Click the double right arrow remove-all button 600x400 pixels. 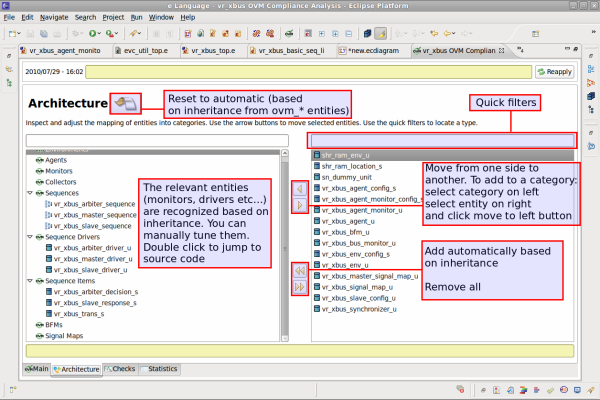pos(300,287)
